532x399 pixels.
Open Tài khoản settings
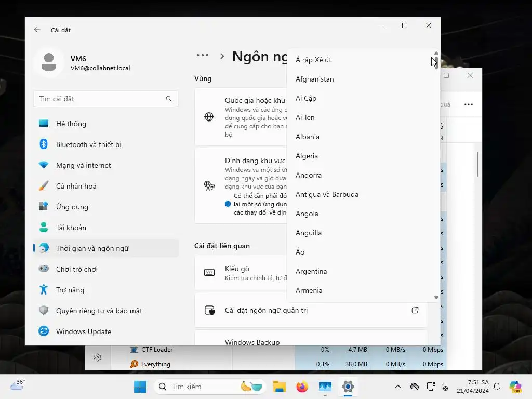click(x=106, y=228)
